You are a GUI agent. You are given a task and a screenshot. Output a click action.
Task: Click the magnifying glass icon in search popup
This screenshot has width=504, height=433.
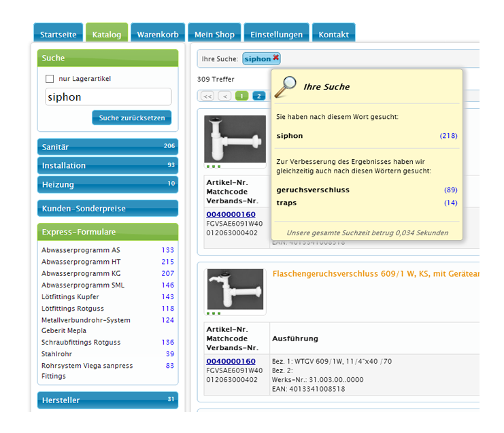[x=288, y=85]
